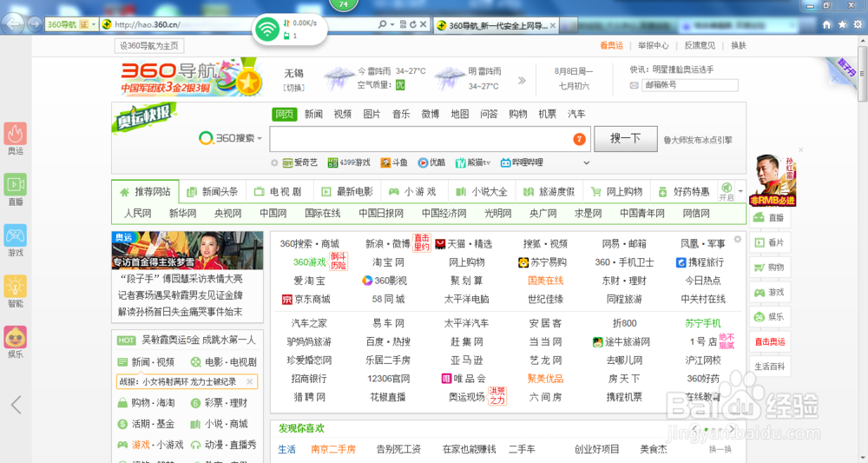Screen dimensions: 868x463
Task: Close the 战报 news ticker
Action: tap(250, 381)
